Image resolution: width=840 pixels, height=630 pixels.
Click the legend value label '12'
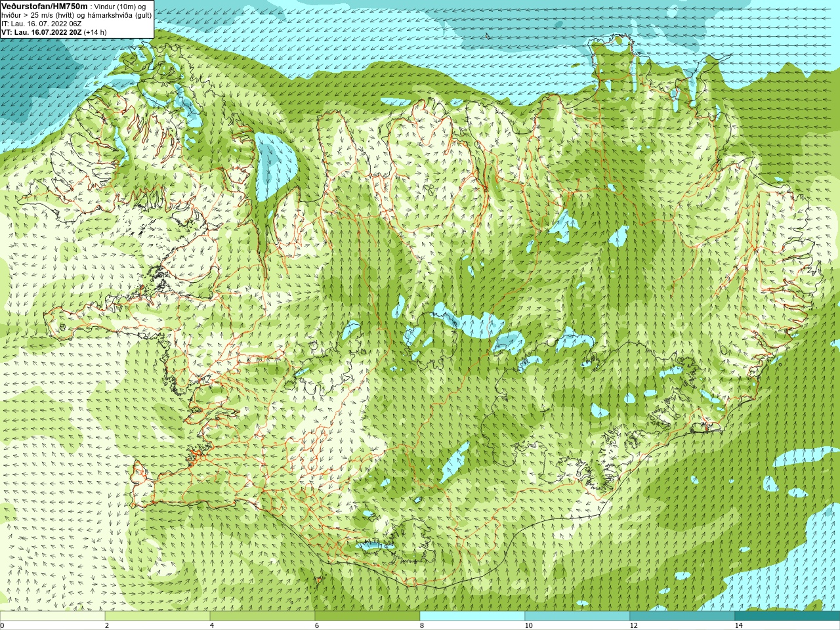click(x=633, y=625)
